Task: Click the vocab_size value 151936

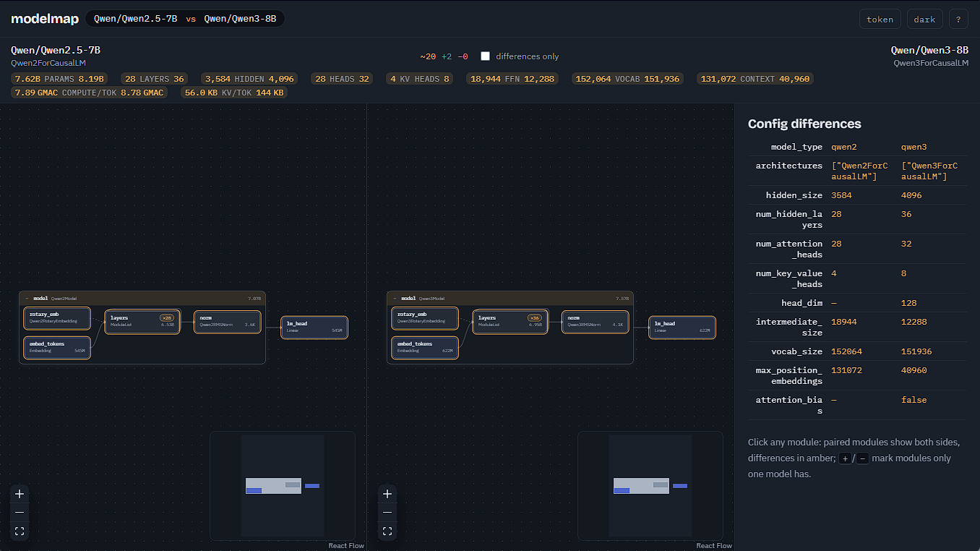Action: pos(916,351)
